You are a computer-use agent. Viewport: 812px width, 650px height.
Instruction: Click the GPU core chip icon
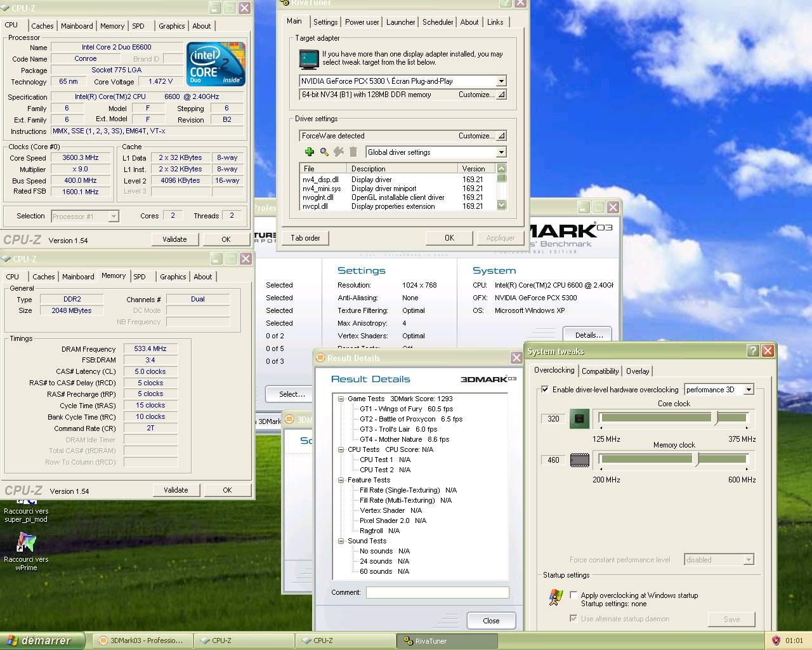[x=579, y=418]
